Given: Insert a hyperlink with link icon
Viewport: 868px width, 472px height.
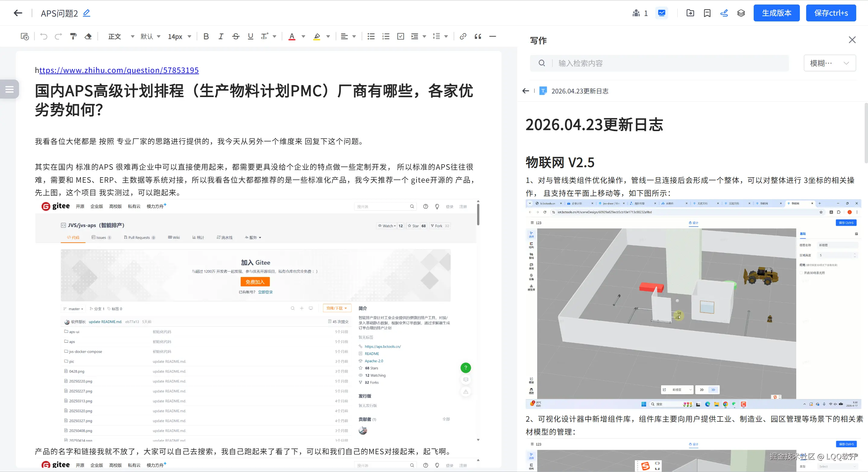Looking at the screenshot, I should [463, 36].
